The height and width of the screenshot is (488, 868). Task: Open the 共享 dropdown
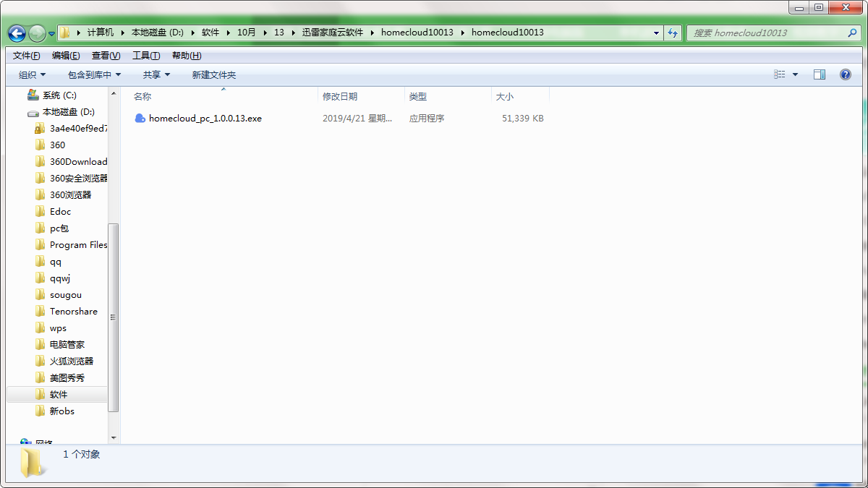tap(156, 74)
